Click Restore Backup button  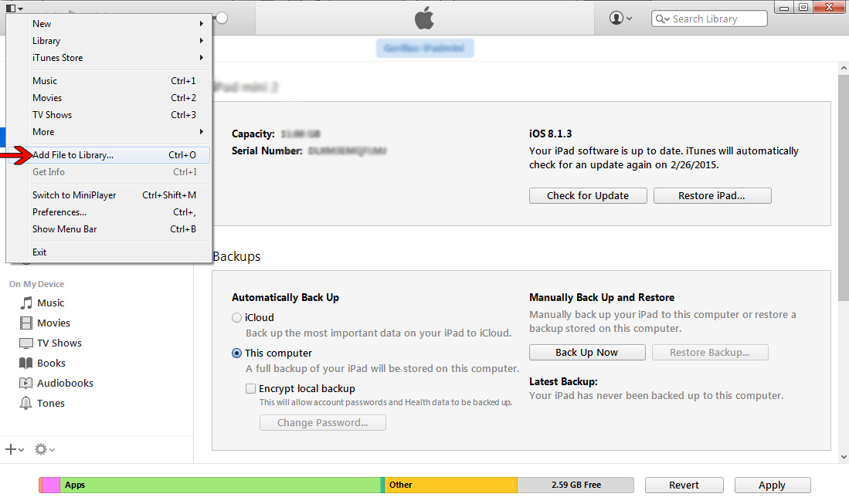pos(710,353)
